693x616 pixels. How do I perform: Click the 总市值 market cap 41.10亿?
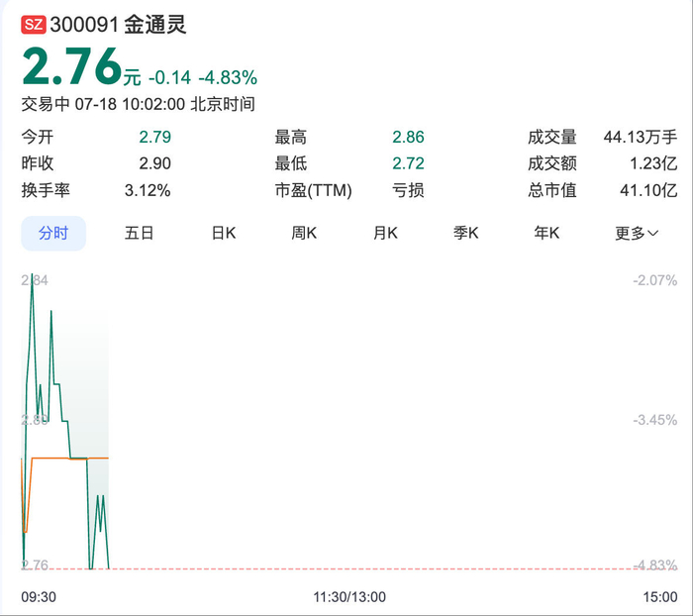coord(648,190)
